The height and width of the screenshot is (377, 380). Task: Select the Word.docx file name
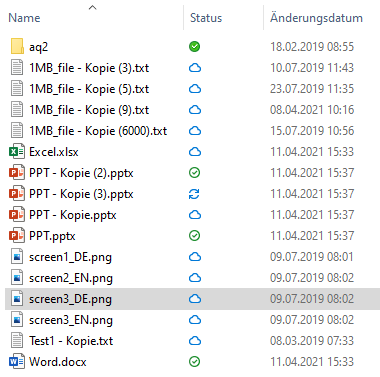58,362
